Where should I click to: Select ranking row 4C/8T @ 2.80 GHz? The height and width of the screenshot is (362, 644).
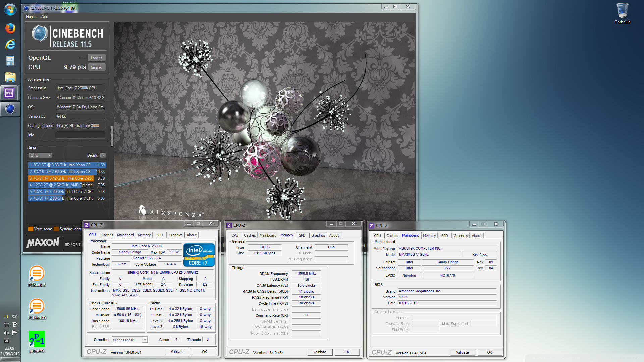pos(67,198)
